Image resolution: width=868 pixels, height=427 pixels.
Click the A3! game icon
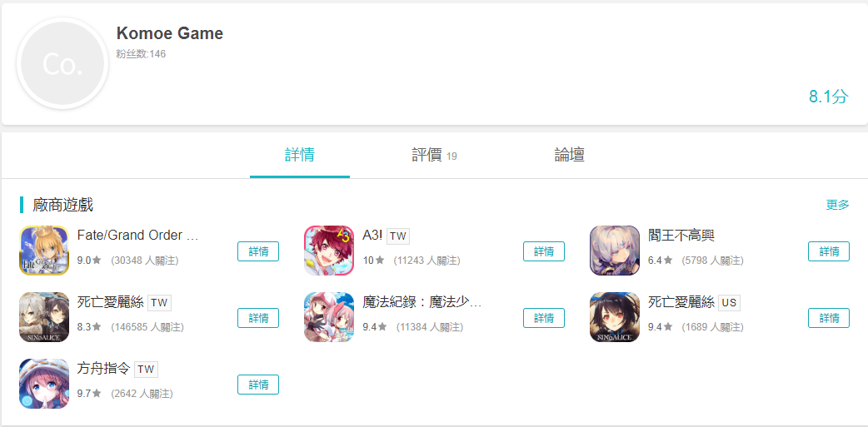329,251
